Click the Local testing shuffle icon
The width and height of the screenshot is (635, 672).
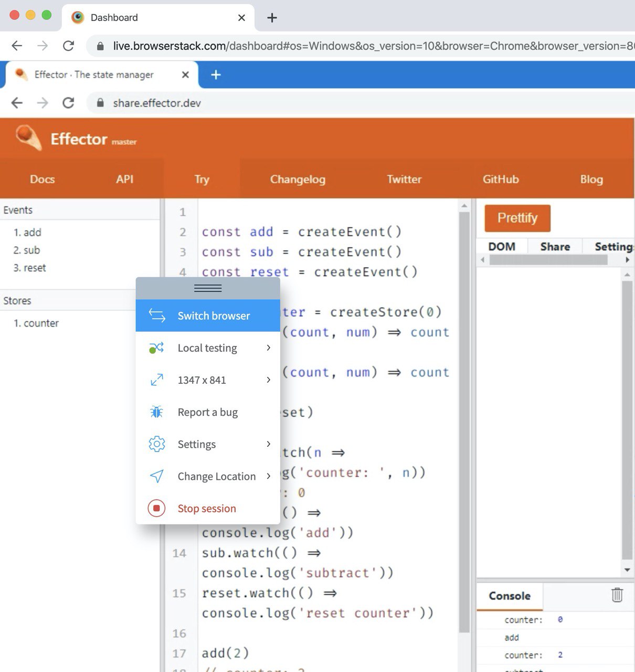(156, 348)
